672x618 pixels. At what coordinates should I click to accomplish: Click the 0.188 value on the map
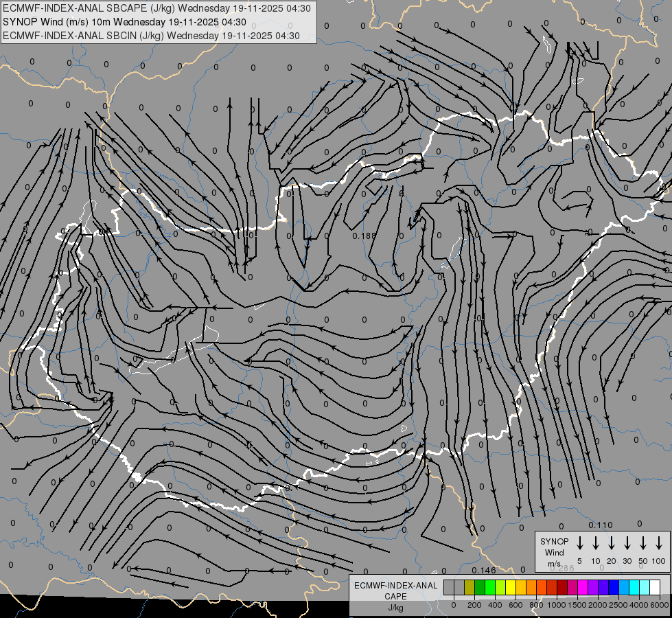(364, 236)
